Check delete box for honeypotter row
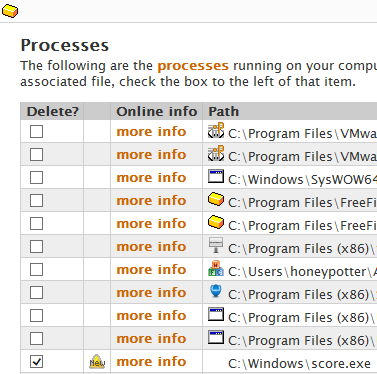 click(x=36, y=269)
